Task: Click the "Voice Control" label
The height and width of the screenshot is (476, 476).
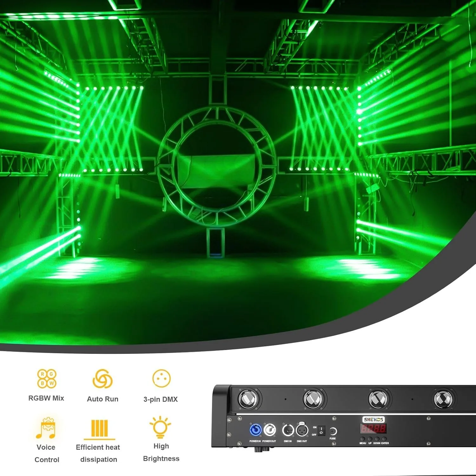Action: (46, 453)
